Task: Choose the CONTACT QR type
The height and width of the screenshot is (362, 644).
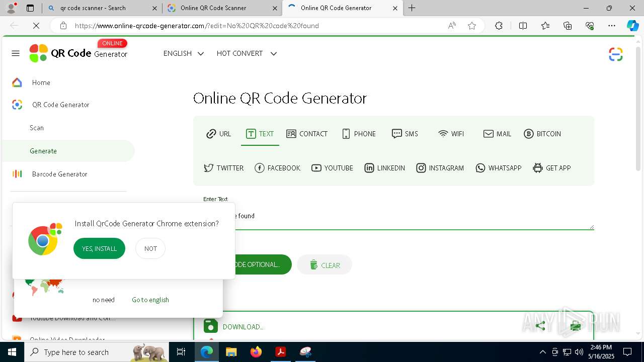Action: pos(307,134)
